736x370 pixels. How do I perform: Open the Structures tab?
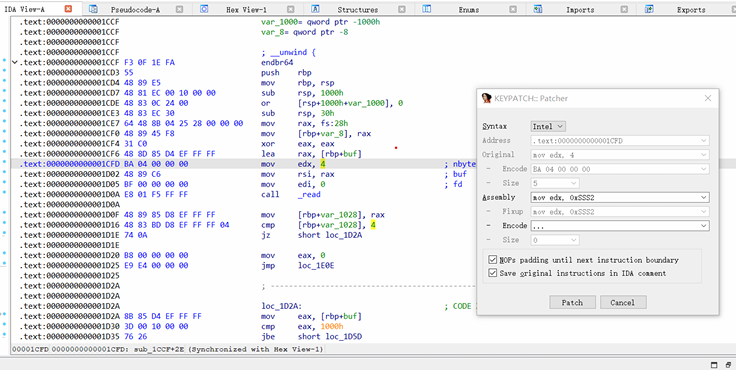358,9
